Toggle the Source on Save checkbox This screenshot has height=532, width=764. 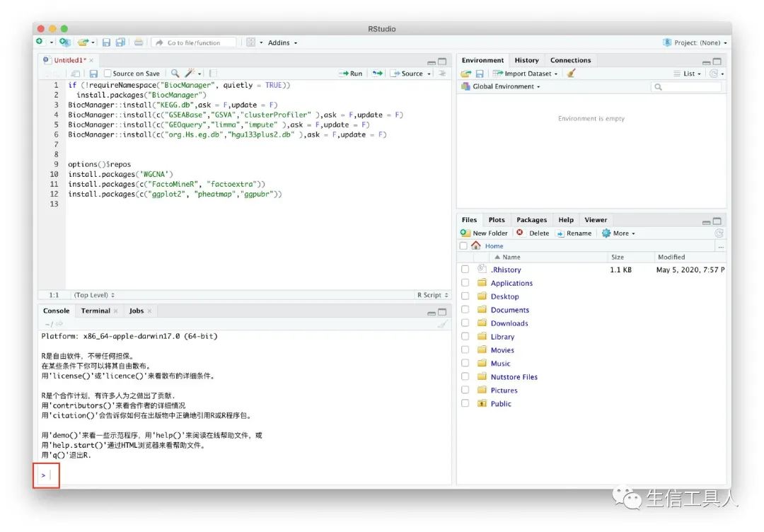(108, 74)
